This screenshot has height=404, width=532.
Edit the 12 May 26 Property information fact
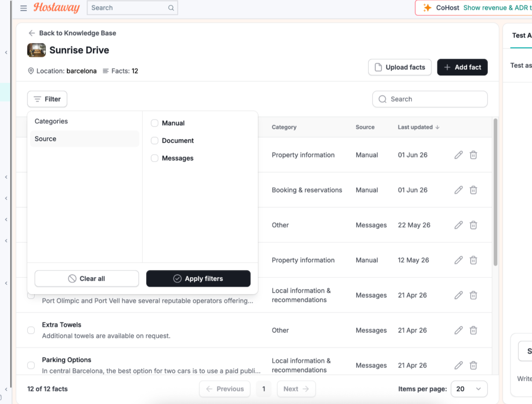click(458, 260)
